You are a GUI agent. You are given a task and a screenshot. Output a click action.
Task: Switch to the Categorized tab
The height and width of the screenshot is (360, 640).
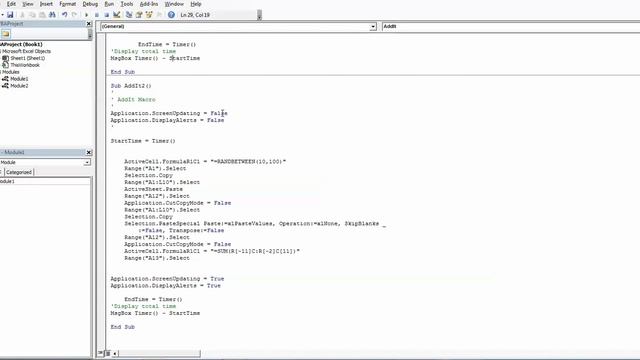click(x=19, y=172)
